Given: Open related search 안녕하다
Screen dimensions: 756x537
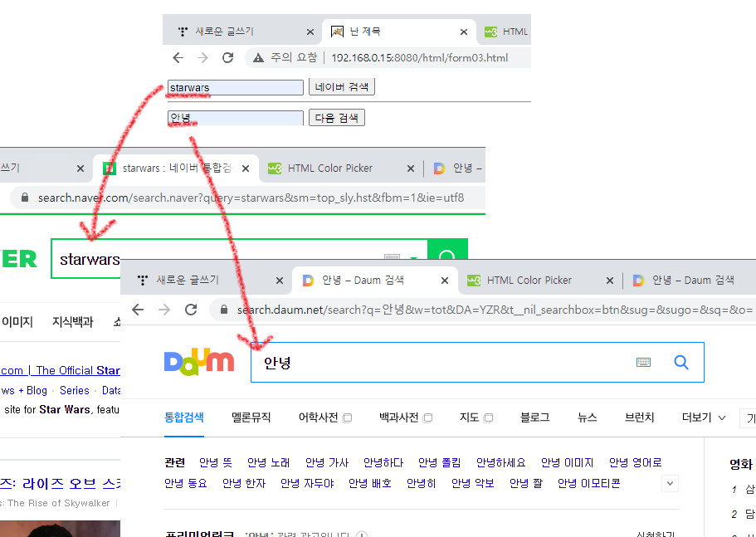Looking at the screenshot, I should tap(383, 463).
